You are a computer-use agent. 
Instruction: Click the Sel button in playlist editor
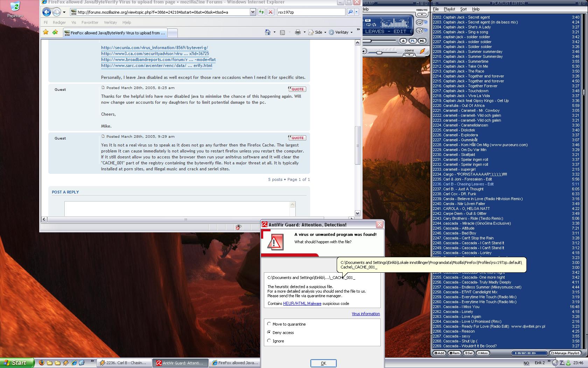coord(469,353)
